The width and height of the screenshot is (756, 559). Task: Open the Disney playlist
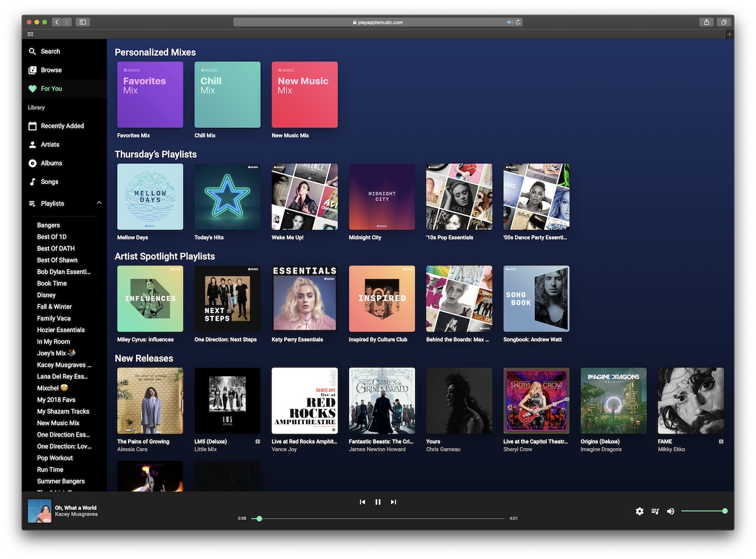click(47, 295)
